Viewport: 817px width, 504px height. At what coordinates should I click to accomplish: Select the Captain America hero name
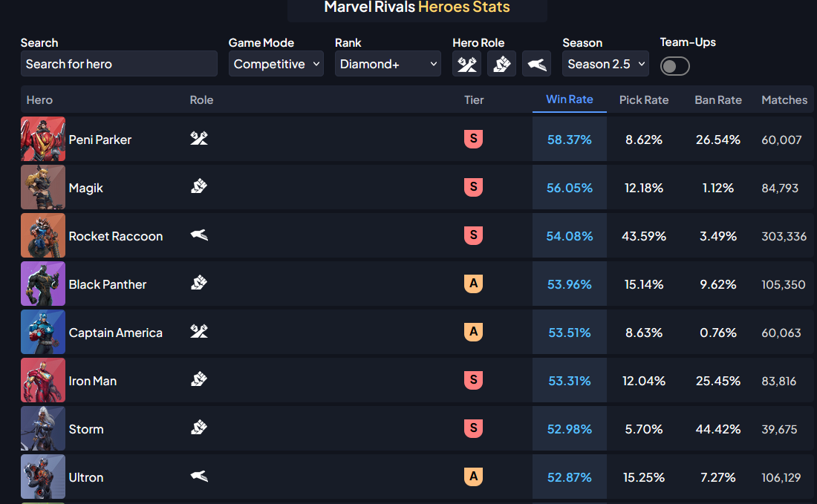(x=116, y=333)
